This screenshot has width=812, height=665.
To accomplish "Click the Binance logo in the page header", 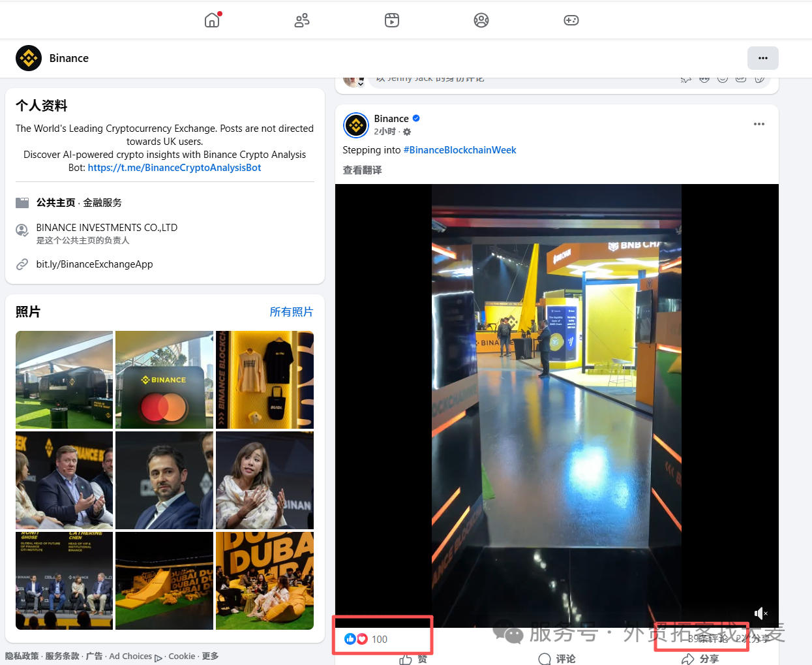I will pyautogui.click(x=29, y=58).
